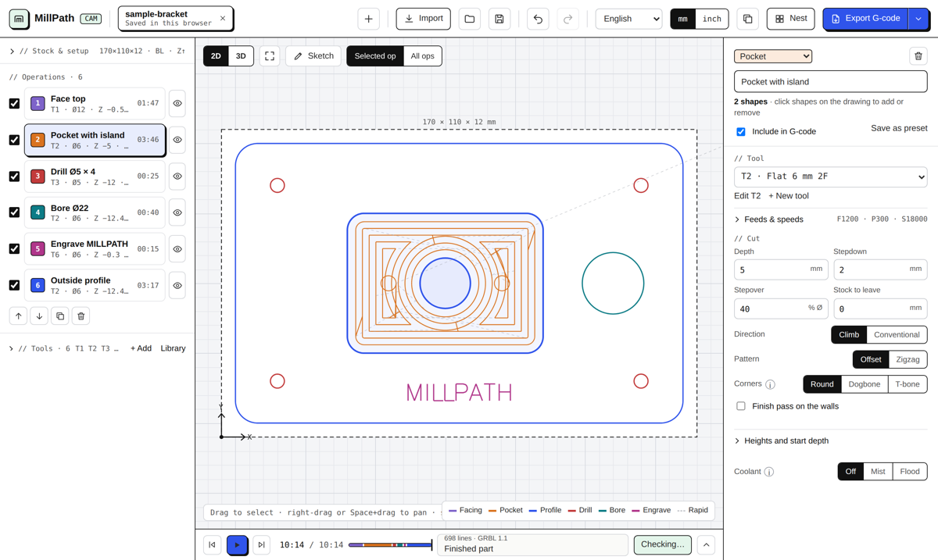
Task: Click the MillPath logo icon
Action: pyautogui.click(x=19, y=19)
